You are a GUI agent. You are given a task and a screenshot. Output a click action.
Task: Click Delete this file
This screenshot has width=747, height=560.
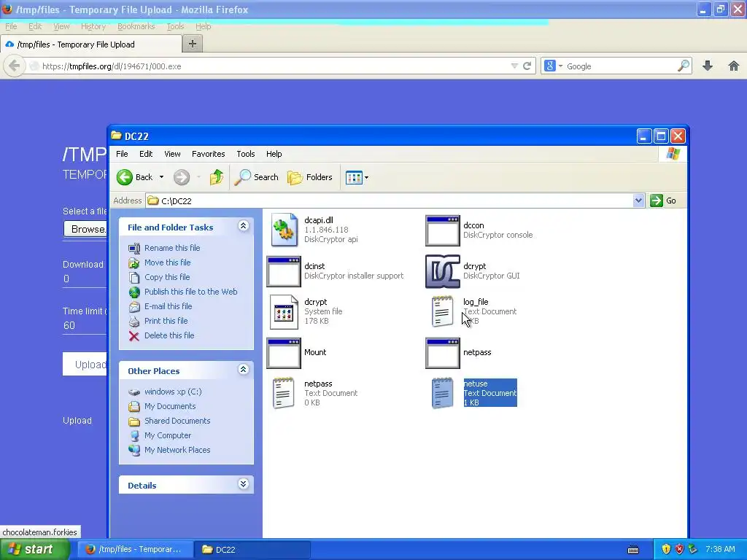(169, 335)
